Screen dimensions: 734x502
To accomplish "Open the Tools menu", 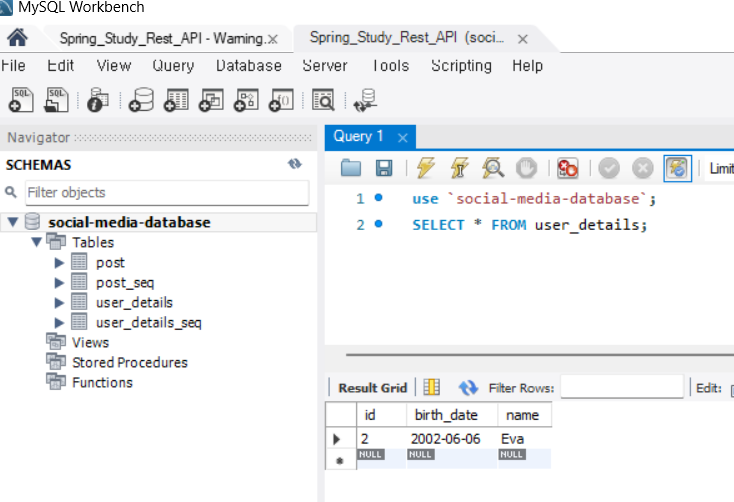I will click(x=390, y=66).
